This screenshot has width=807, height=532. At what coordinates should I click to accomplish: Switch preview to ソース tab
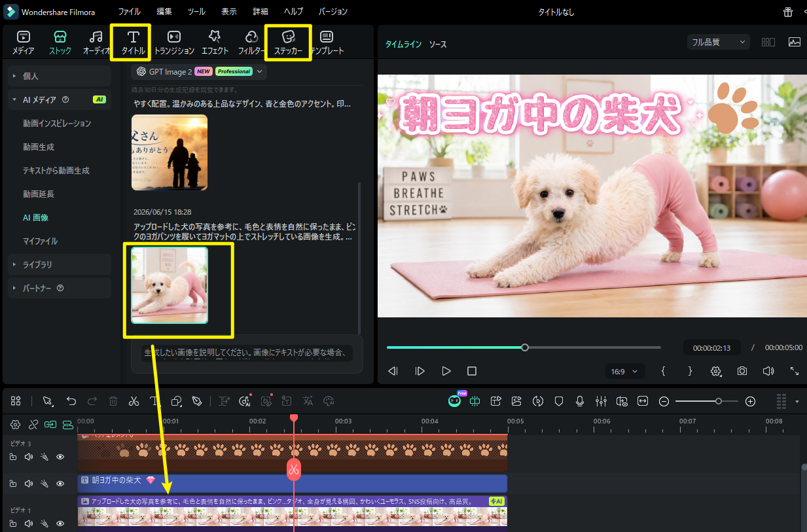point(438,44)
